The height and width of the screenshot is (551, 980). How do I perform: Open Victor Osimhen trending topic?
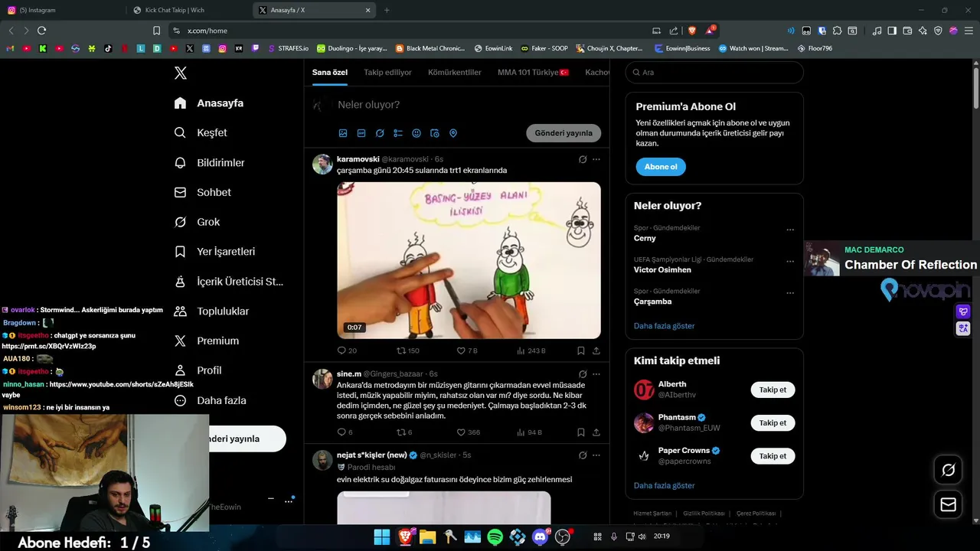coord(662,269)
